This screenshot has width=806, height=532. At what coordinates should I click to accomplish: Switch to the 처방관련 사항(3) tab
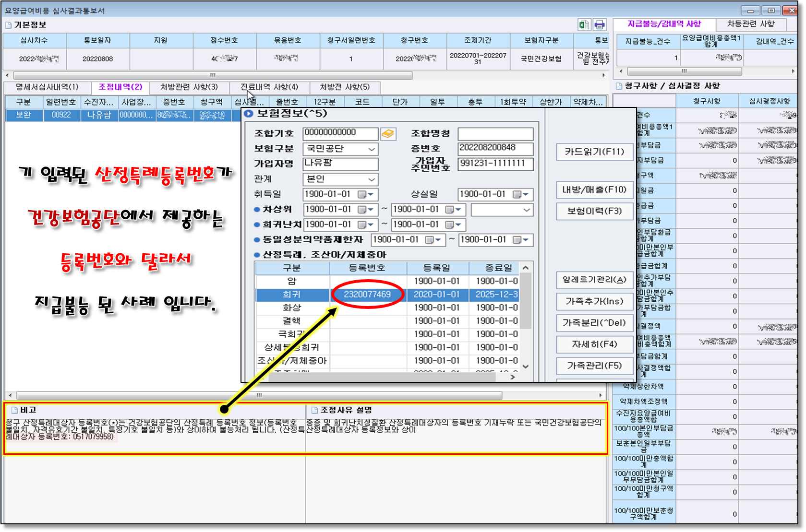click(189, 87)
